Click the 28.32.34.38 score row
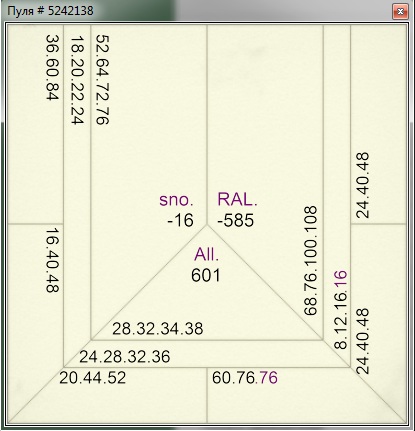Viewport: 415px width, 431px height. point(158,329)
